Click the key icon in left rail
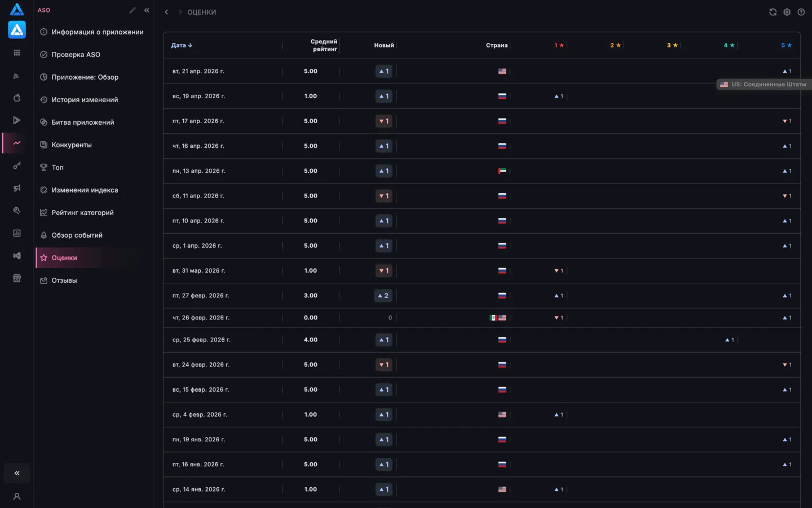This screenshot has width=812, height=508. coord(17,165)
